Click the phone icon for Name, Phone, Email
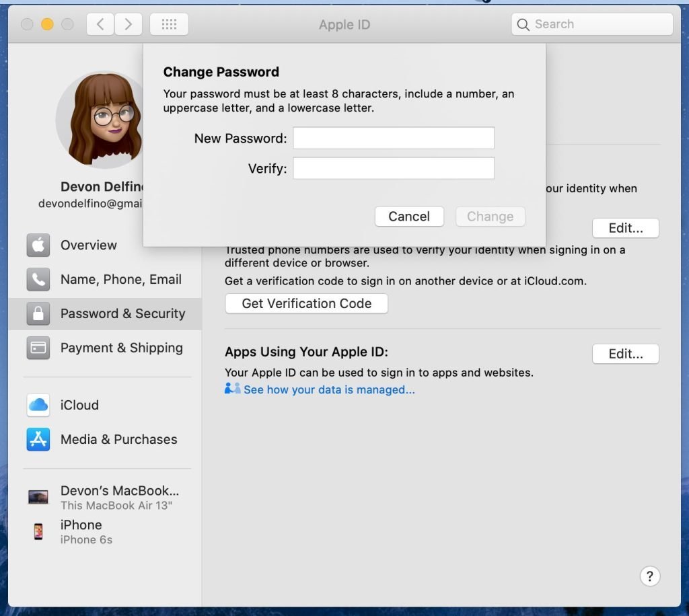This screenshot has height=616, width=689. (38, 279)
